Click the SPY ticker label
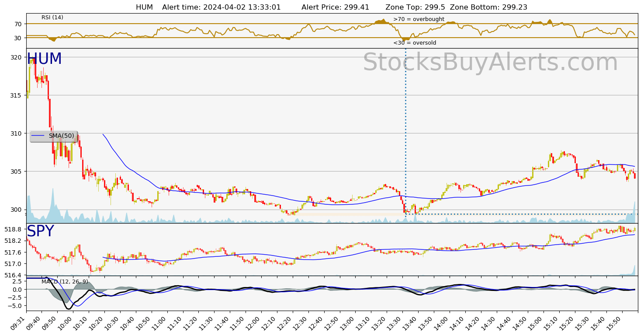This screenshot has width=644, height=336. (40, 231)
